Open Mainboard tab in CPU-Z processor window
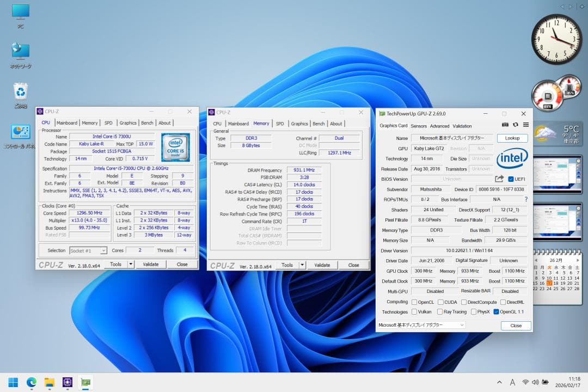Viewport: 588px width, 392px height. 67,122
